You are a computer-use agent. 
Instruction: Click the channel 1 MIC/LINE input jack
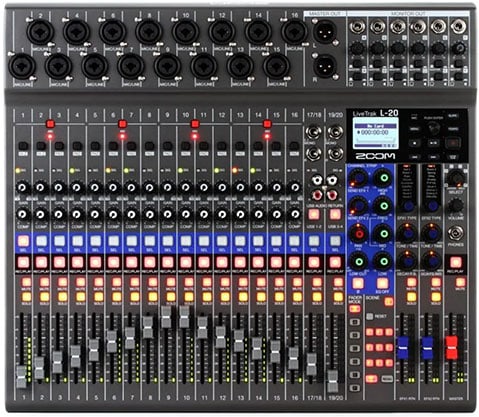(x=22, y=66)
